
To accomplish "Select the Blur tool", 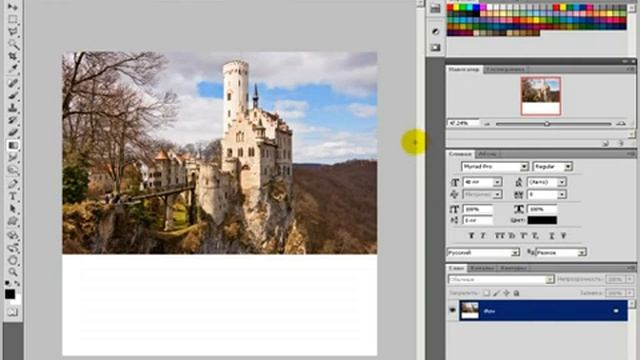I will pos(12,157).
